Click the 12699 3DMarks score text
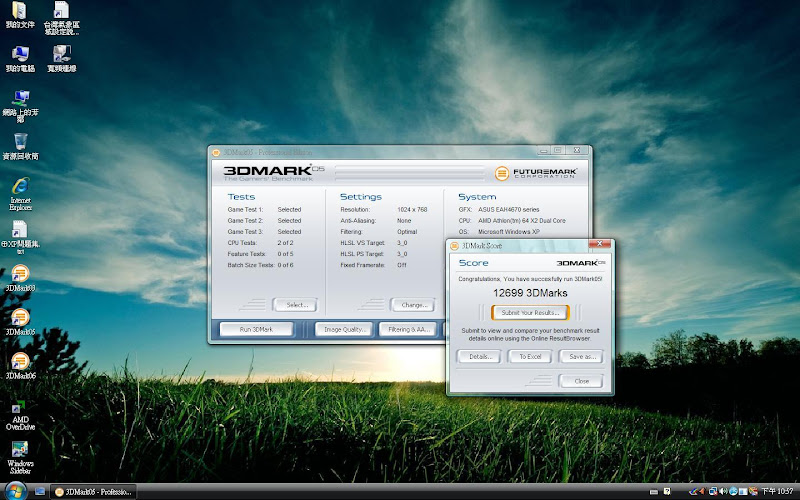 pos(530,293)
